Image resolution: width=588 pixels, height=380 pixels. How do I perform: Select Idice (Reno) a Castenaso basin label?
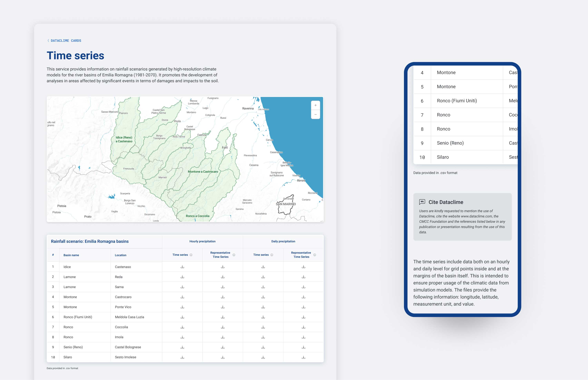tap(124, 139)
